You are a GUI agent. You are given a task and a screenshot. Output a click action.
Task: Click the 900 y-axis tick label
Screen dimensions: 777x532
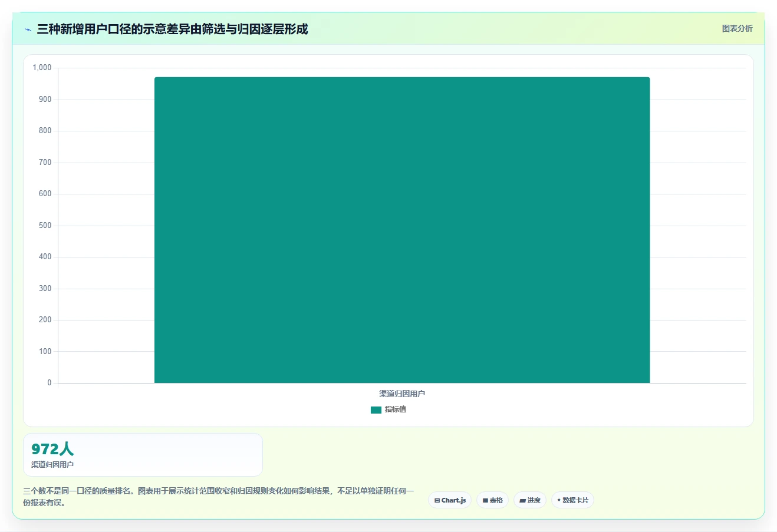pyautogui.click(x=45, y=100)
